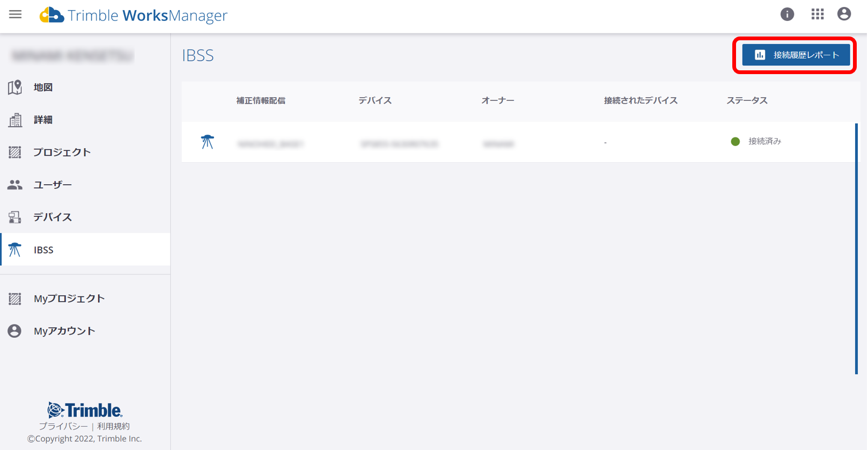Click the ステータス column header
This screenshot has height=450, width=868.
pos(747,101)
